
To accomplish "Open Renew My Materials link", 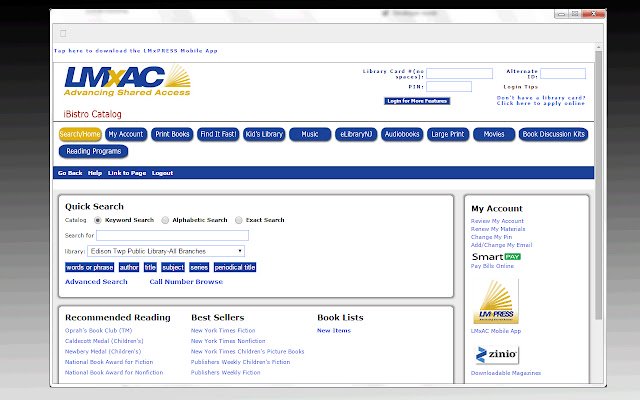I will [x=498, y=229].
